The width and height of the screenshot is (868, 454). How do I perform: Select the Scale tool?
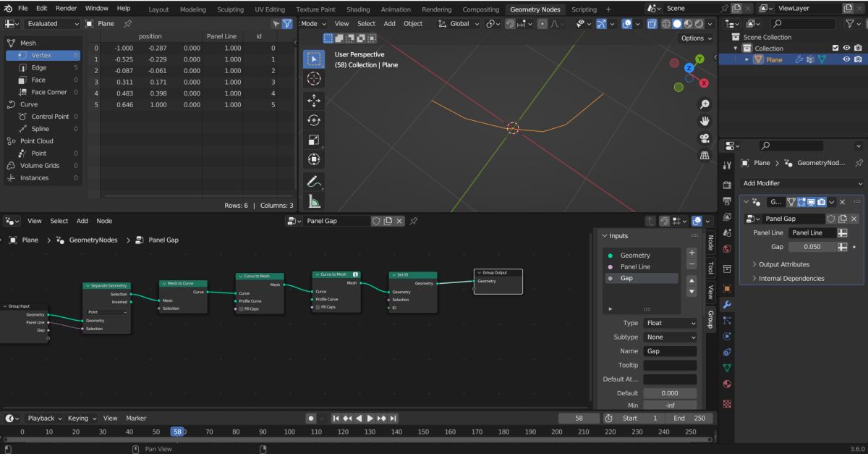tap(315, 140)
